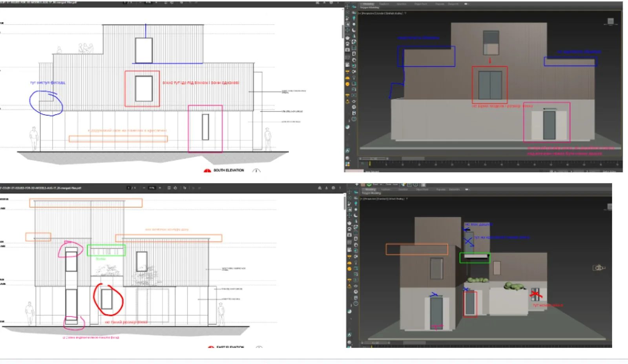Click viewport filter funnel icon in lower 3ds Max window
The image size is (628, 364).
coord(407,199)
